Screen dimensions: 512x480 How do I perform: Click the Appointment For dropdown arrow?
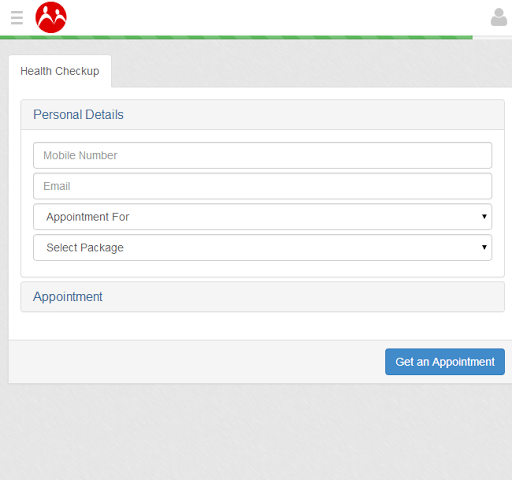click(484, 216)
